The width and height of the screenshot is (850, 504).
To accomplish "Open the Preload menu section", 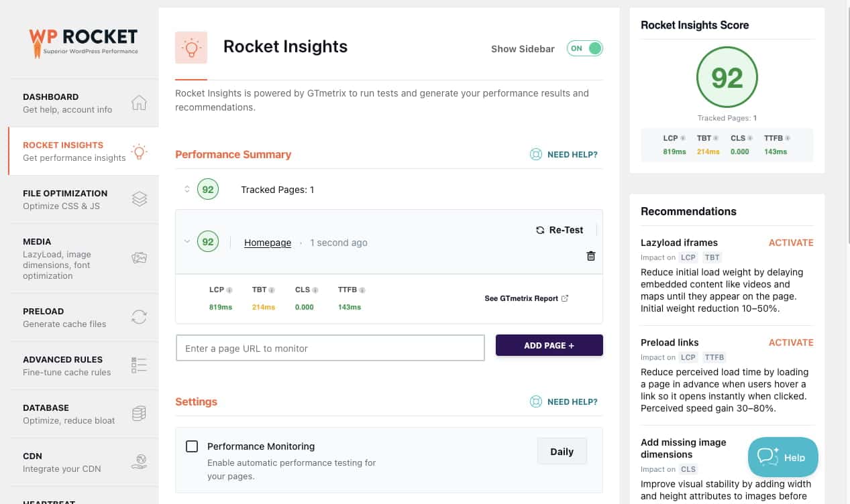I will pos(84,317).
